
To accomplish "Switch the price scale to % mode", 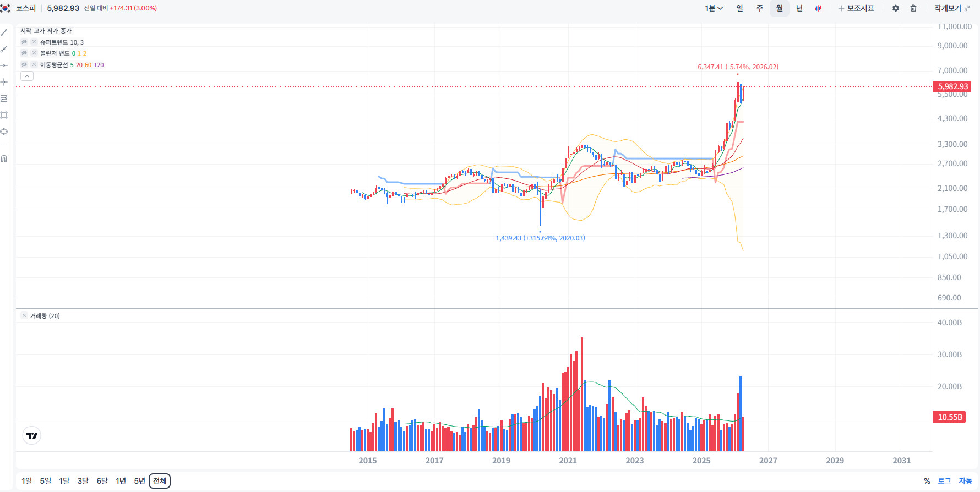I will [x=927, y=481].
